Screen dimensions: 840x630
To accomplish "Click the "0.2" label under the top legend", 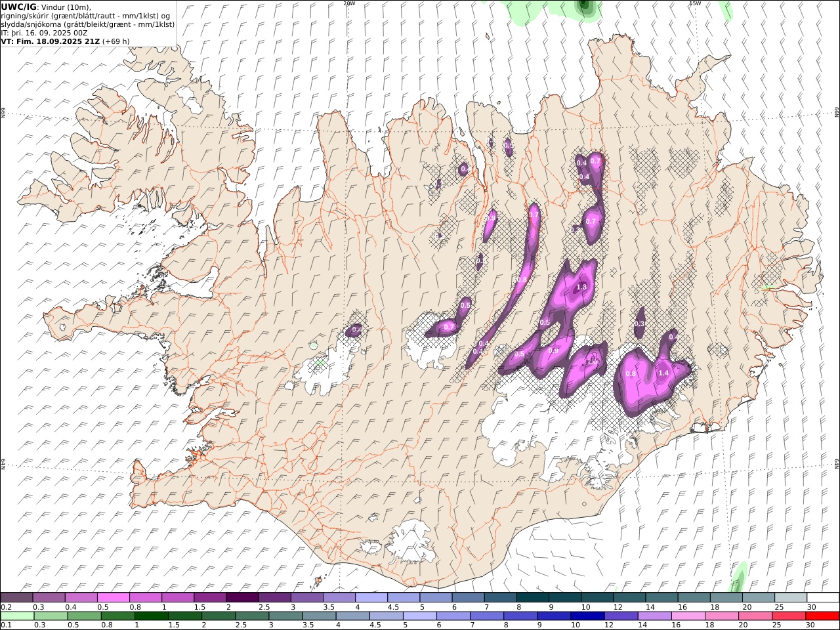I will (x=6, y=607).
